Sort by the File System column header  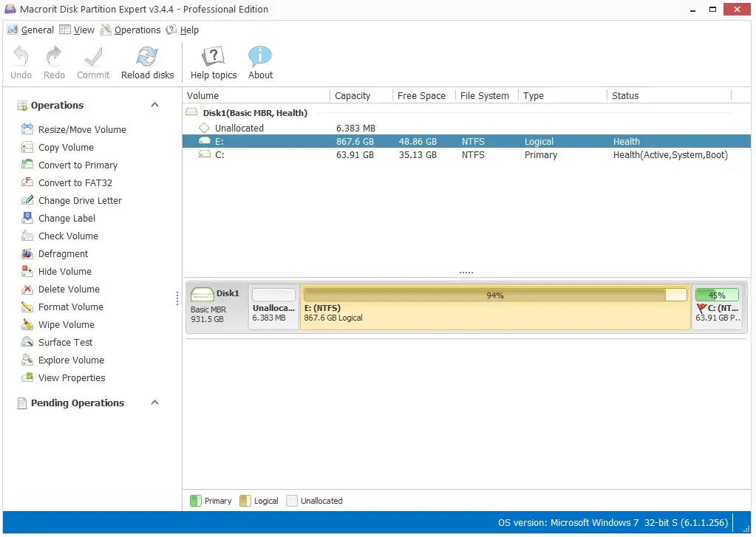487,95
